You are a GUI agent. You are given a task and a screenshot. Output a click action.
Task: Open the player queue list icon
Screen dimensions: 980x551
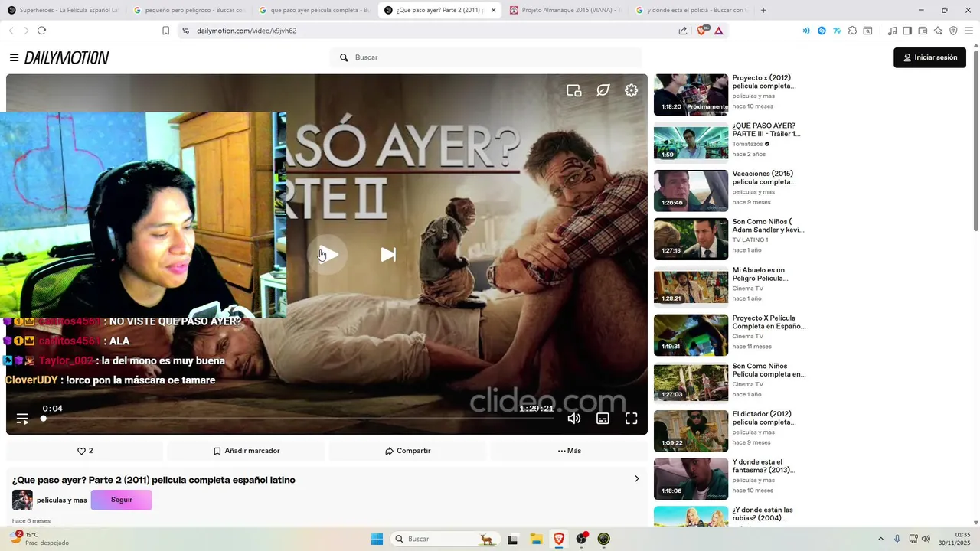coord(22,419)
